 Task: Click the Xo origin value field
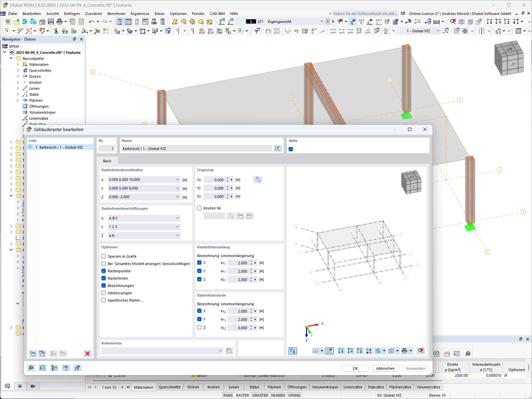(215, 179)
